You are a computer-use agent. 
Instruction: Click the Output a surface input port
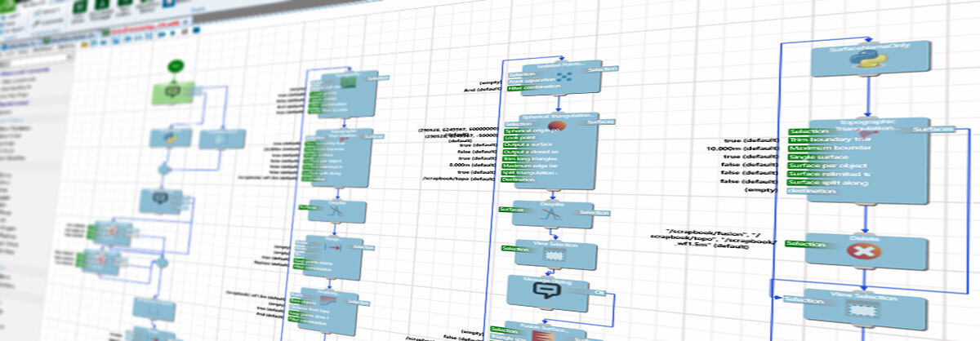click(529, 144)
